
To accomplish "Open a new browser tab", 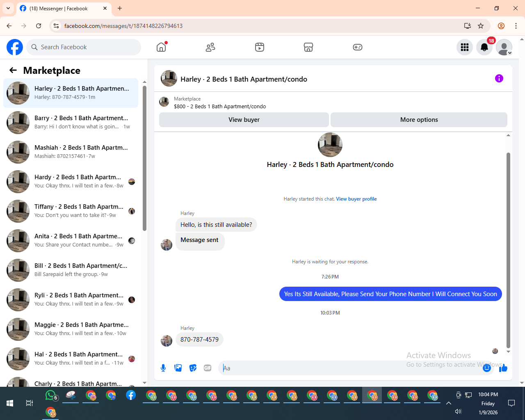I will click(120, 8).
